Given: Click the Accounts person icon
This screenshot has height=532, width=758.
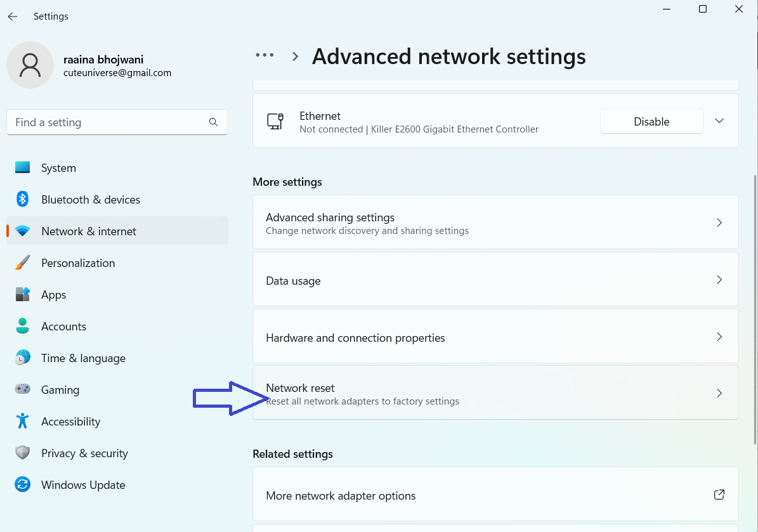Looking at the screenshot, I should point(23,327).
